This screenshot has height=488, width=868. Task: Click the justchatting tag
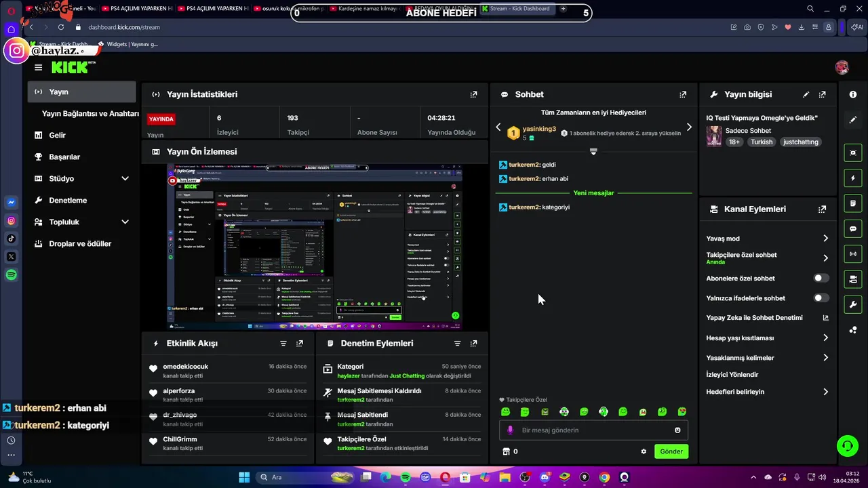(800, 142)
